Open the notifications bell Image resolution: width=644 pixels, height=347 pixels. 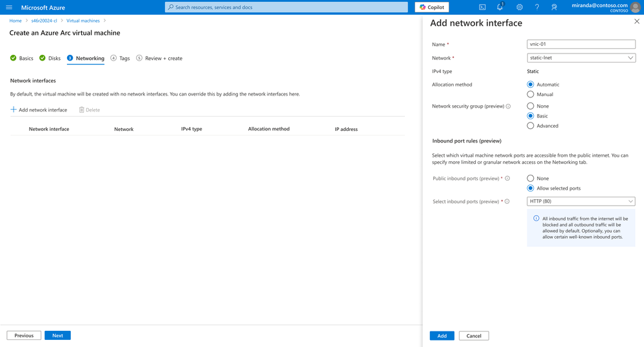tap(500, 7)
